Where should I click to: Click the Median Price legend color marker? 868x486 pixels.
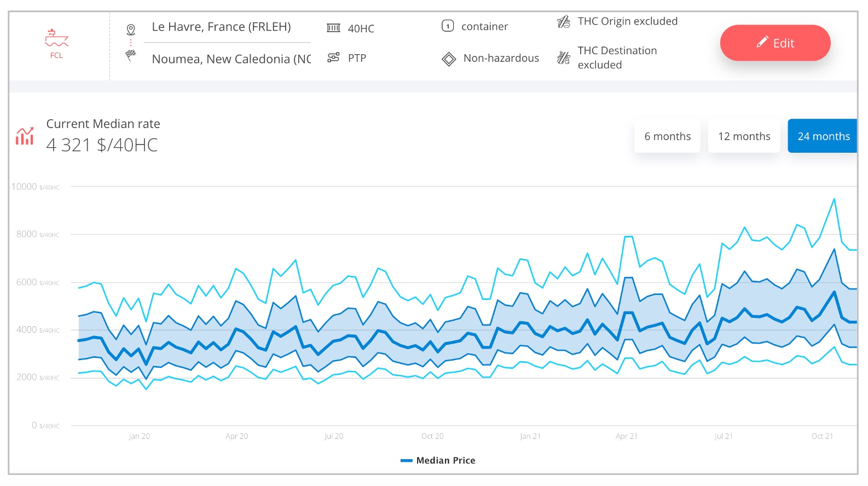tap(406, 461)
